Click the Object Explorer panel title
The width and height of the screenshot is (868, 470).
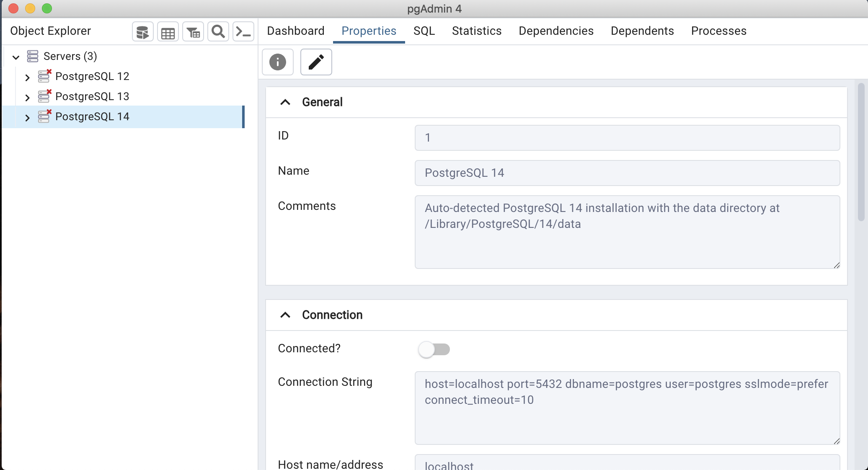click(x=51, y=31)
